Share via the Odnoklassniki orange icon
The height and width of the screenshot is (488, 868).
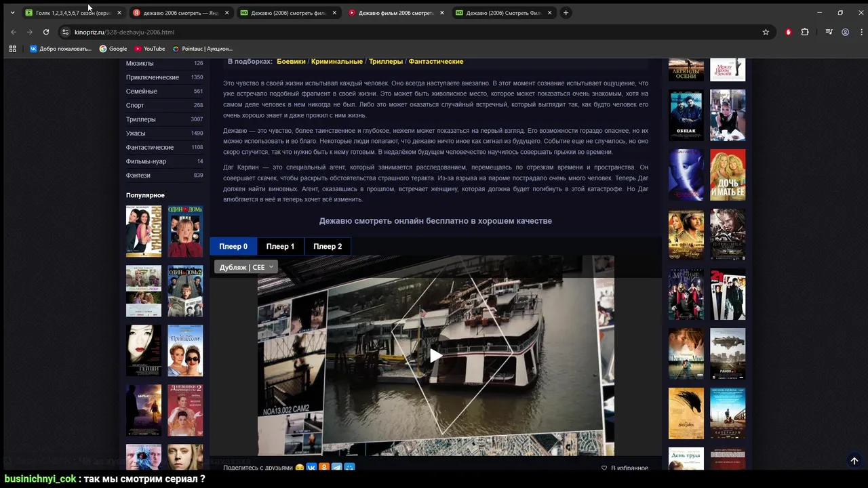tap(324, 468)
